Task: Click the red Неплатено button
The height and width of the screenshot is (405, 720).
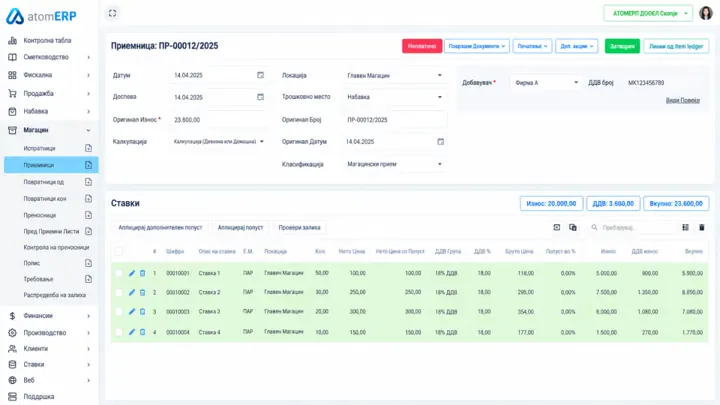Action: coord(422,46)
